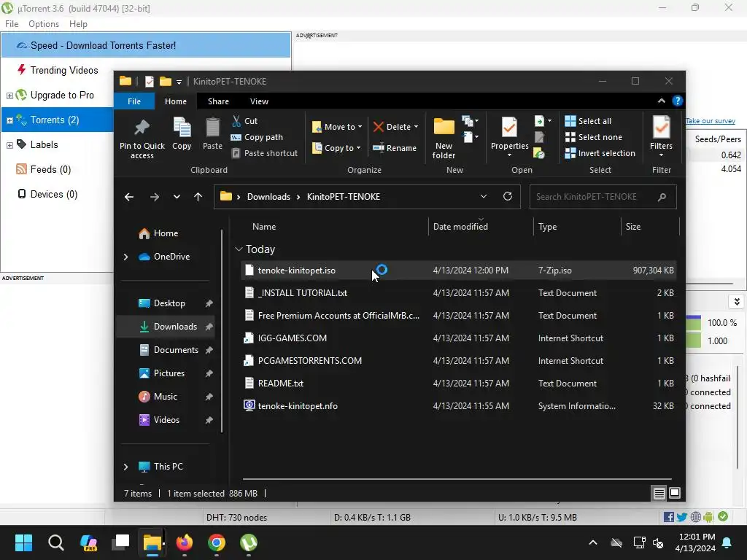Open notification bell in system tray
Viewport: 747px width, 560px height.
tap(727, 542)
